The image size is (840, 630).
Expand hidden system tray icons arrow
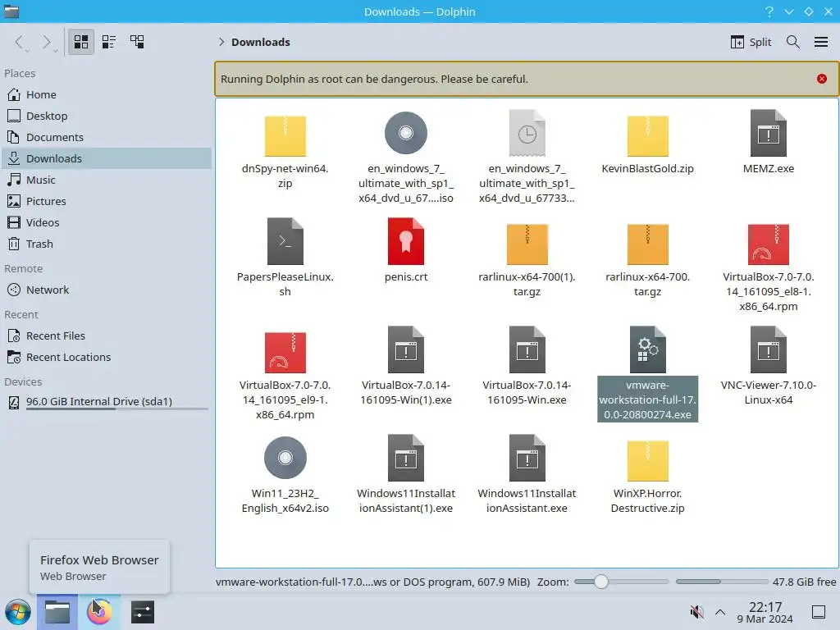pyautogui.click(x=720, y=612)
